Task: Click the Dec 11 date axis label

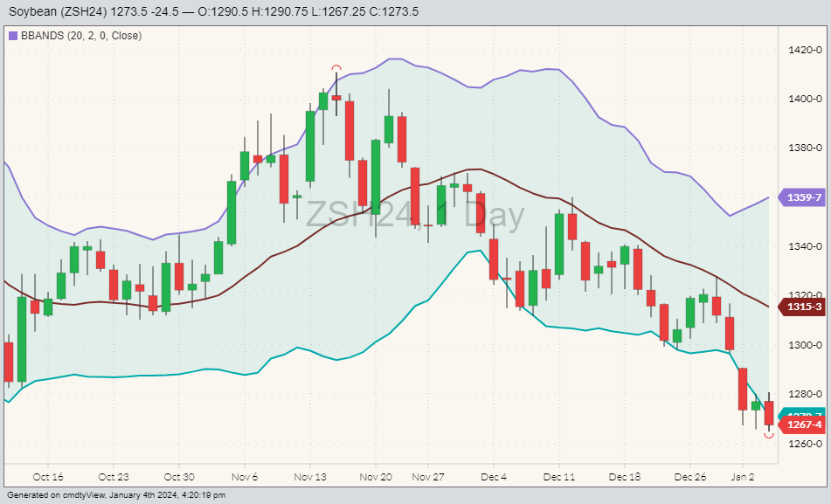Action: point(559,477)
